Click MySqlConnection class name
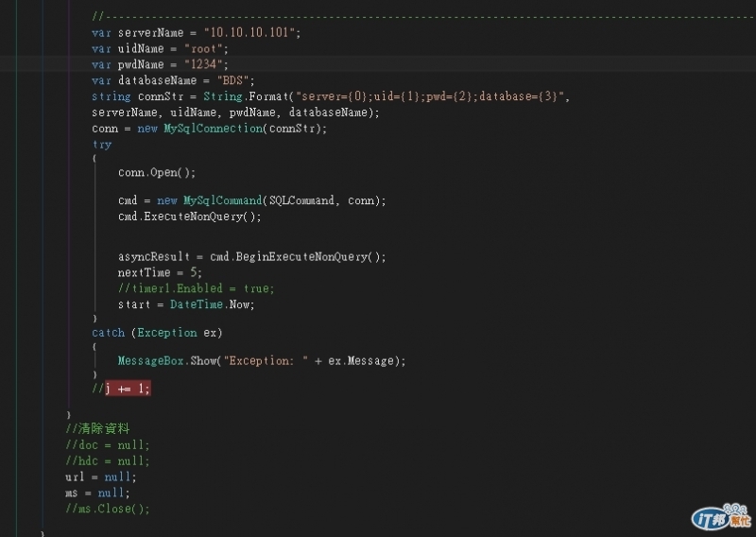 point(214,129)
